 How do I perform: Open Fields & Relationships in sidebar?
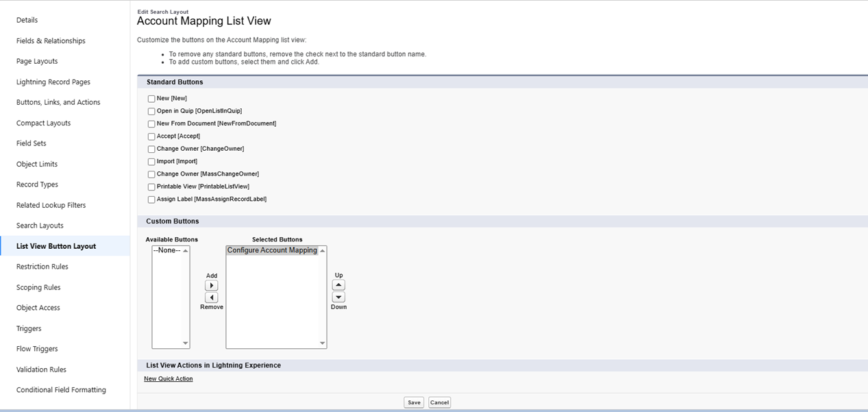click(x=51, y=40)
